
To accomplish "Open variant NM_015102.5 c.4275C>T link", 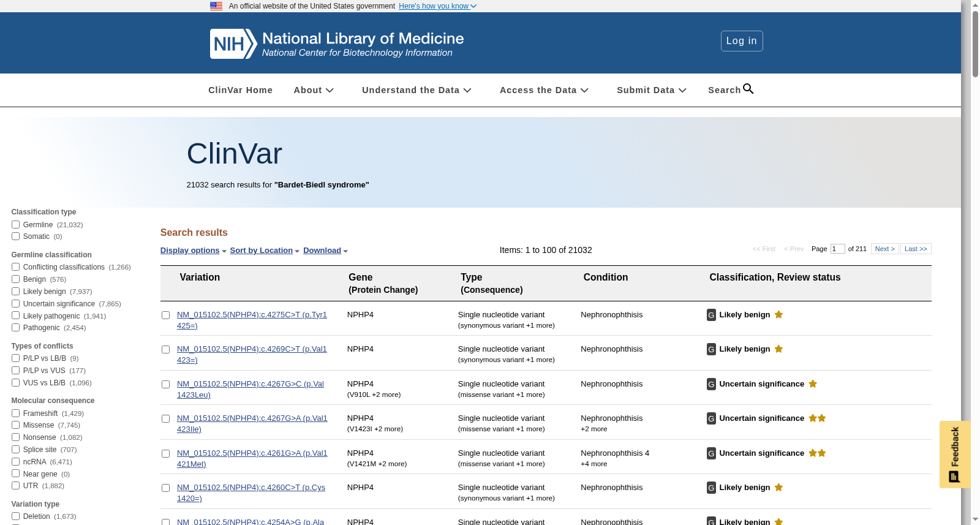I will point(252,320).
